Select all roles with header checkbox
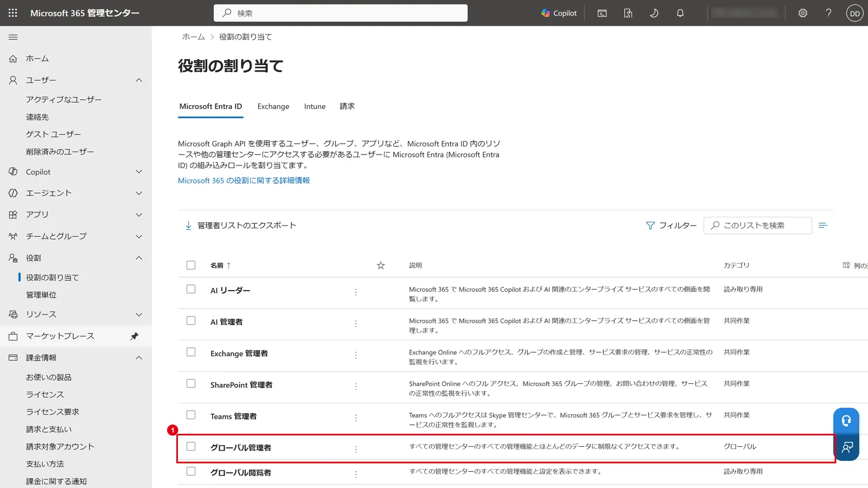The height and width of the screenshot is (488, 868). click(191, 265)
